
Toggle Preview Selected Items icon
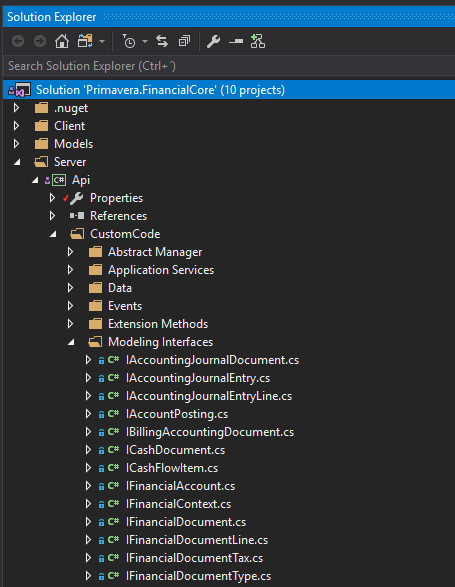point(236,41)
